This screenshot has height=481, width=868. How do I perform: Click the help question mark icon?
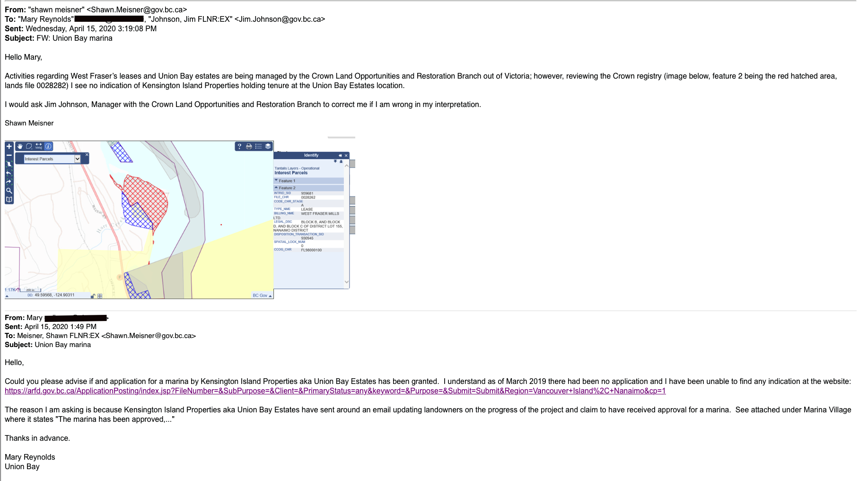coord(239,146)
